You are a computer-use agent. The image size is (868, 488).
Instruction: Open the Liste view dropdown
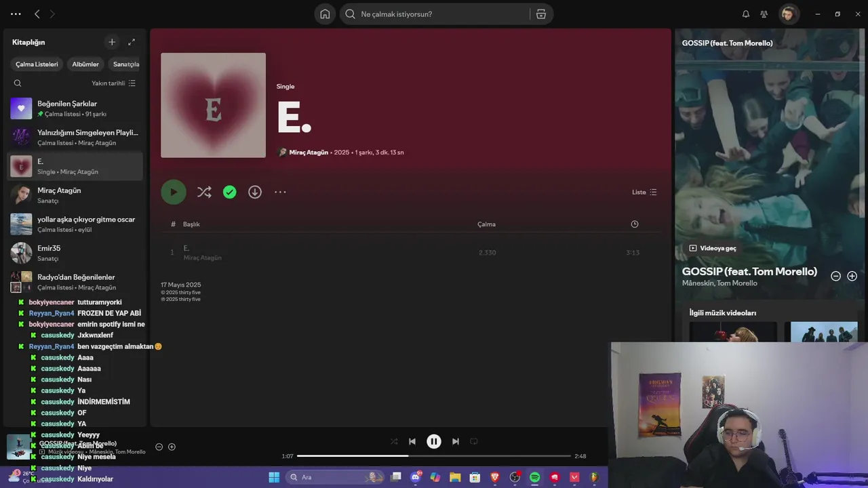644,192
